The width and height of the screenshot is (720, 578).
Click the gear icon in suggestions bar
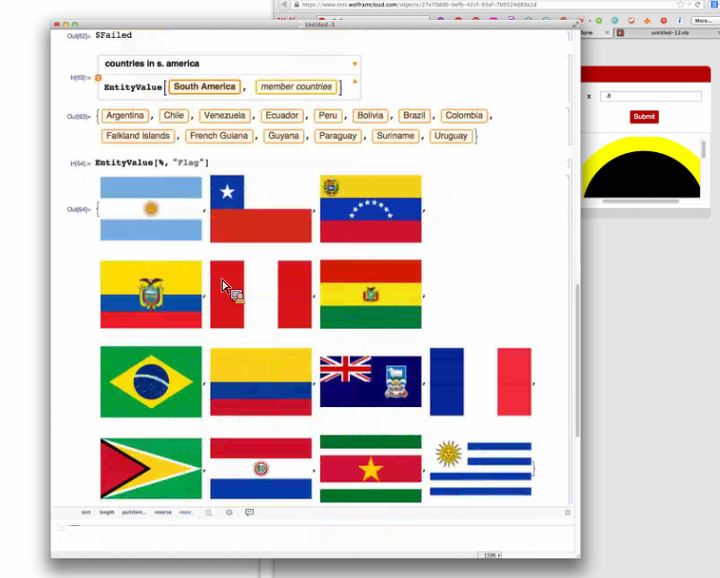pyautogui.click(x=229, y=512)
